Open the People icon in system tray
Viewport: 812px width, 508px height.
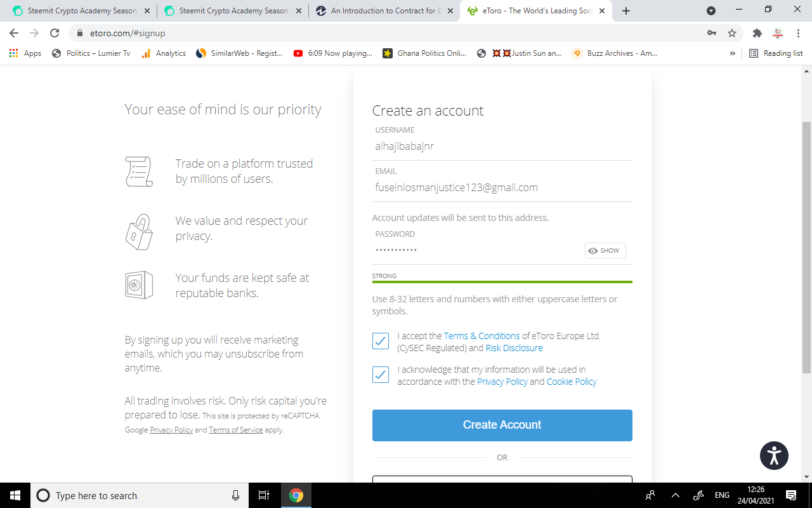650,495
